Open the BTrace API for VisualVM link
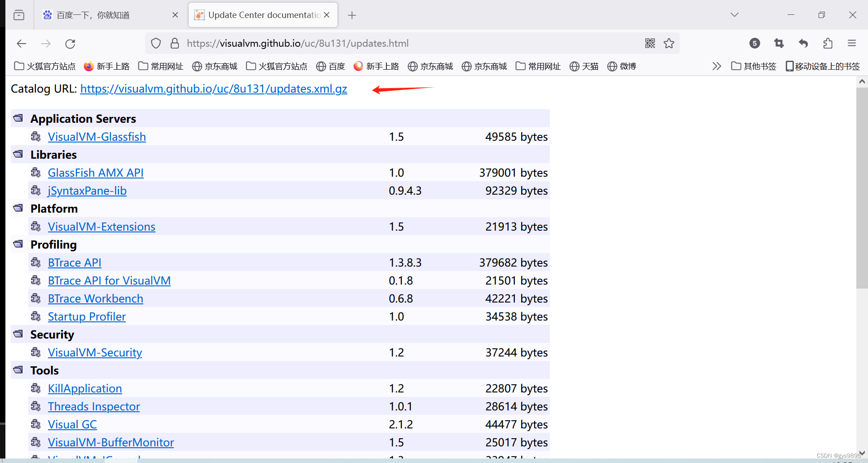Viewport: 868px width, 463px height. click(109, 280)
